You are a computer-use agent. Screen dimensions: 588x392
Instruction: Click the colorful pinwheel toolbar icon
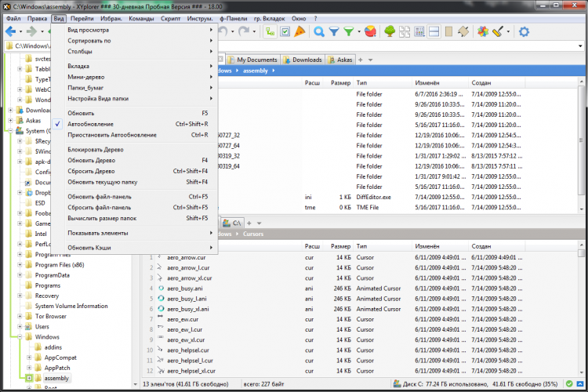pos(483,32)
